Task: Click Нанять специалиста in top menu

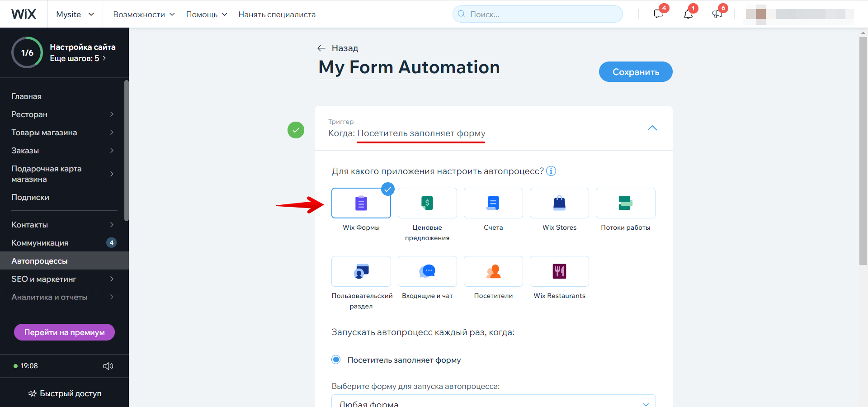Action: click(277, 14)
